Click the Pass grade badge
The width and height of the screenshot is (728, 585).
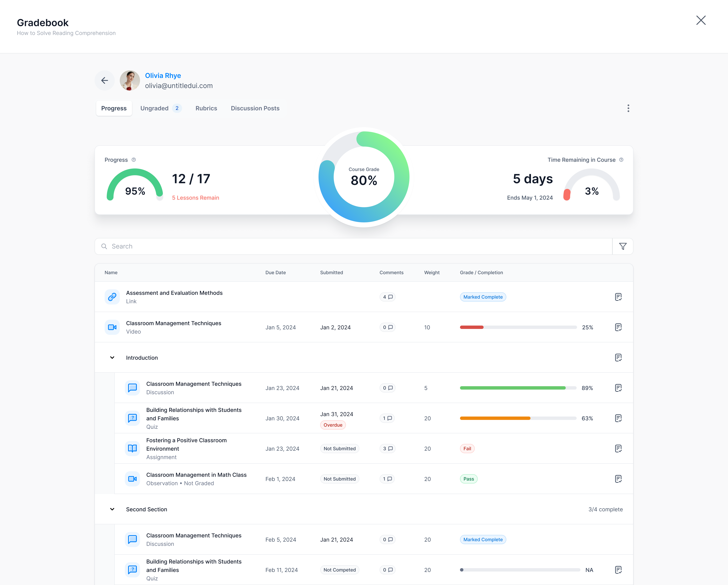pyautogui.click(x=469, y=479)
